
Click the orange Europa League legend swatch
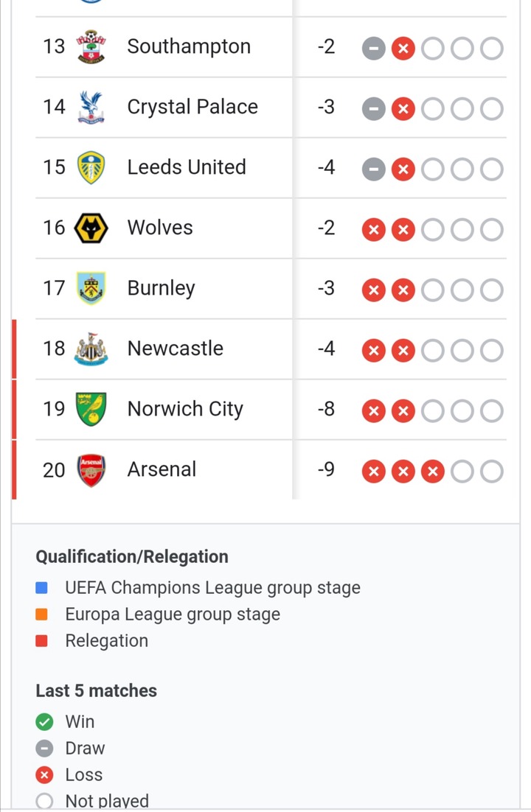[41, 615]
